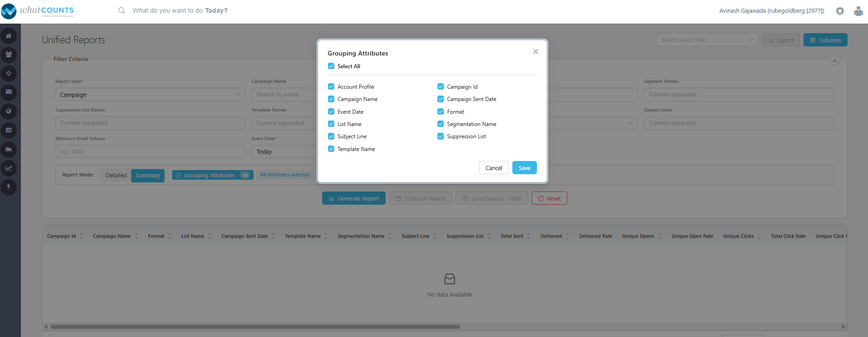This screenshot has height=337, width=868.
Task: Open the user profile icon
Action: click(x=858, y=11)
